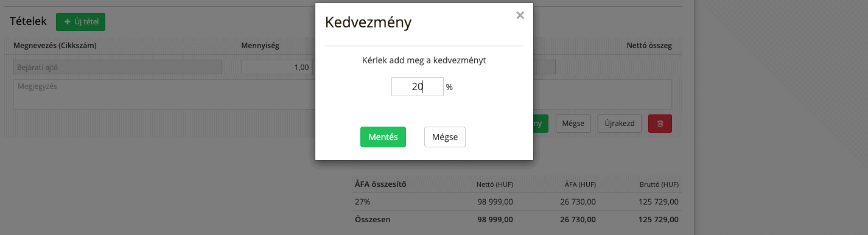Click the Megnevezés (Cikkszám) column header
This screenshot has height=235, width=868.
55,46
